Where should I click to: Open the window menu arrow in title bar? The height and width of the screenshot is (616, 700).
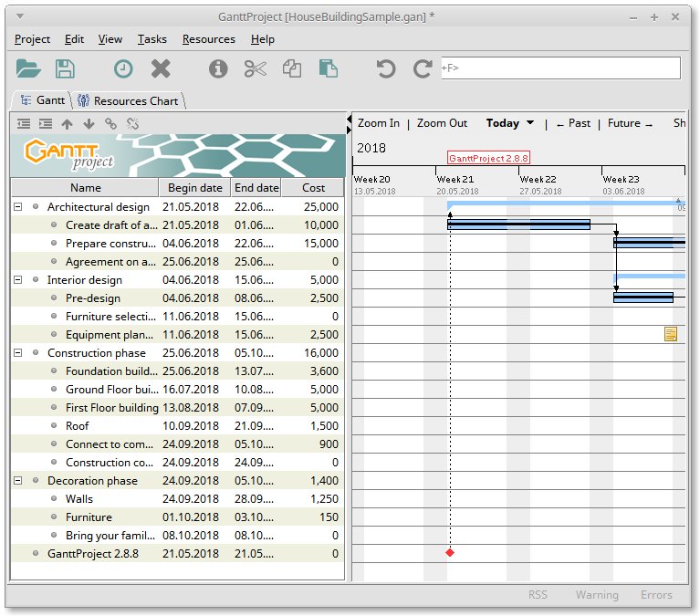click(x=20, y=17)
